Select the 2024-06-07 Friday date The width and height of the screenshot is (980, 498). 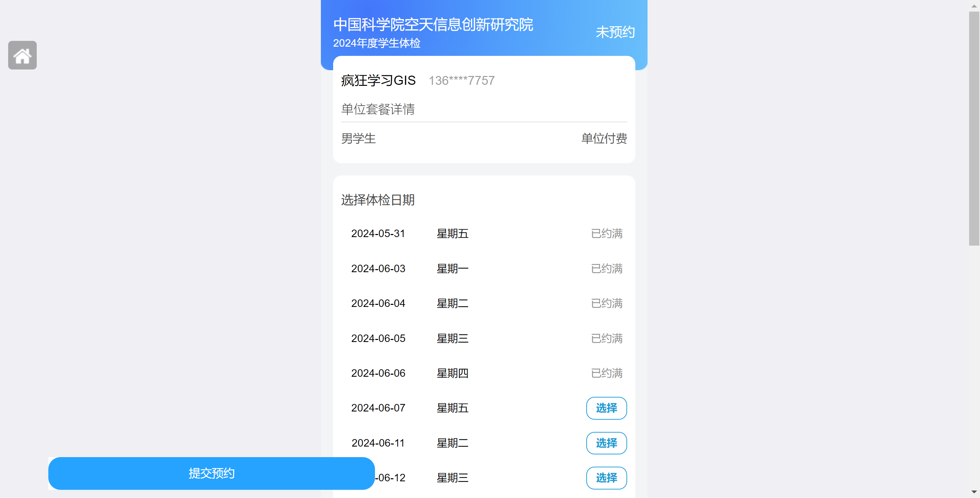coord(606,408)
